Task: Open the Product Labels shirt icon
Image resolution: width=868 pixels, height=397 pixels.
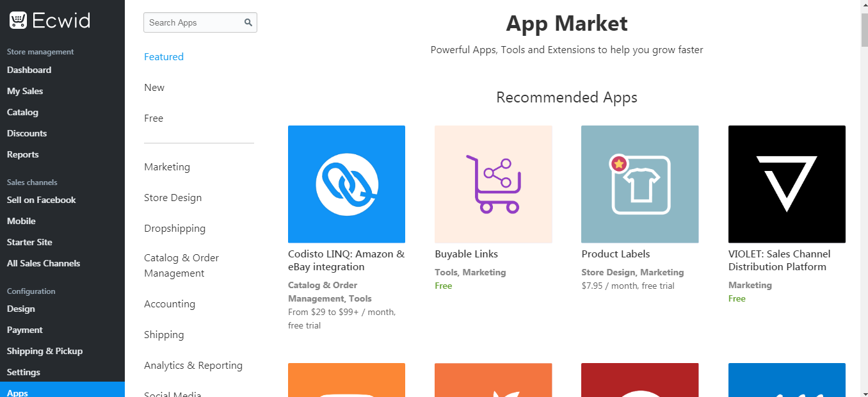Action: tap(640, 184)
